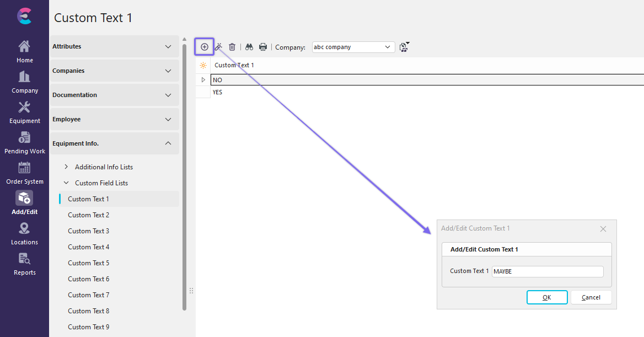The width and height of the screenshot is (644, 337).
Task: Click OK in Add/Edit dialog
Action: click(546, 297)
